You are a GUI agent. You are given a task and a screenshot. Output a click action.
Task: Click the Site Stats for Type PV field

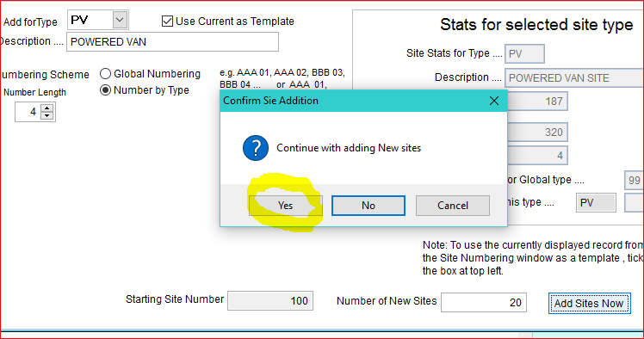524,53
